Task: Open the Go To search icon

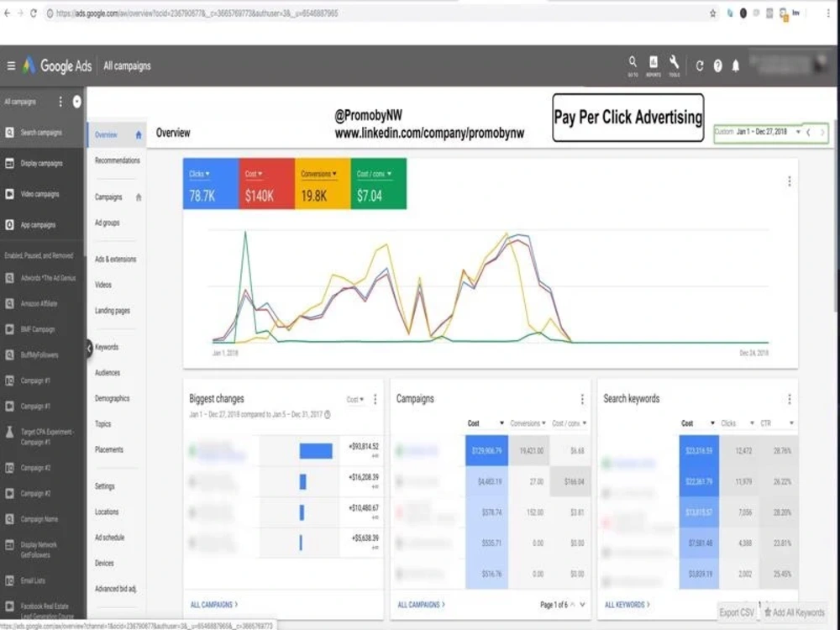Action: click(633, 66)
